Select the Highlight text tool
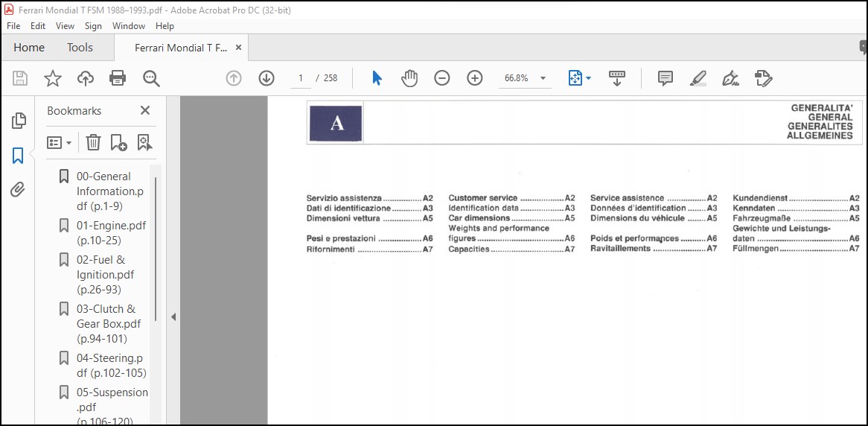Image resolution: width=868 pixels, height=426 pixels. click(698, 78)
